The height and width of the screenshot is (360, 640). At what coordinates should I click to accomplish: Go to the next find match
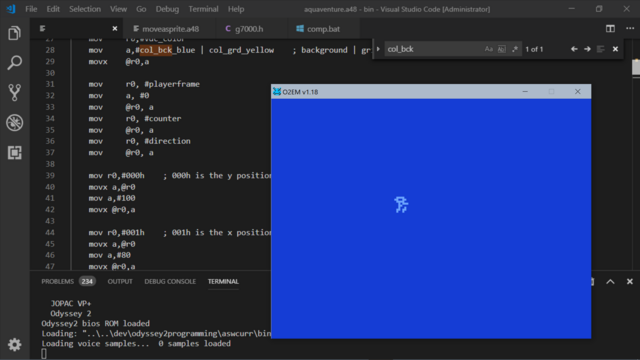click(x=587, y=49)
